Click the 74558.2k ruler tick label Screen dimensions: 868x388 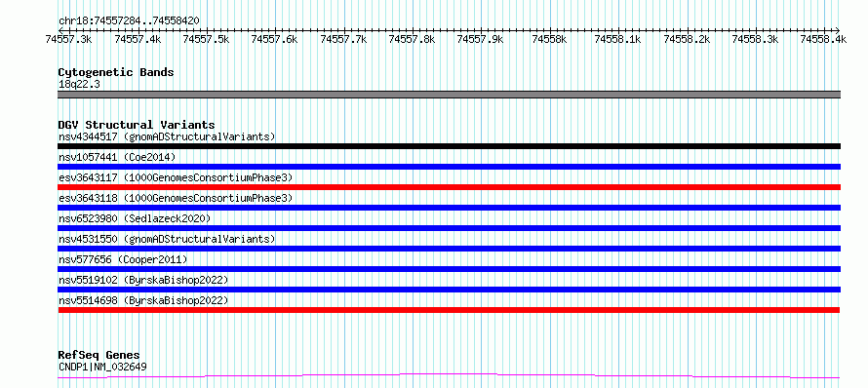687,39
